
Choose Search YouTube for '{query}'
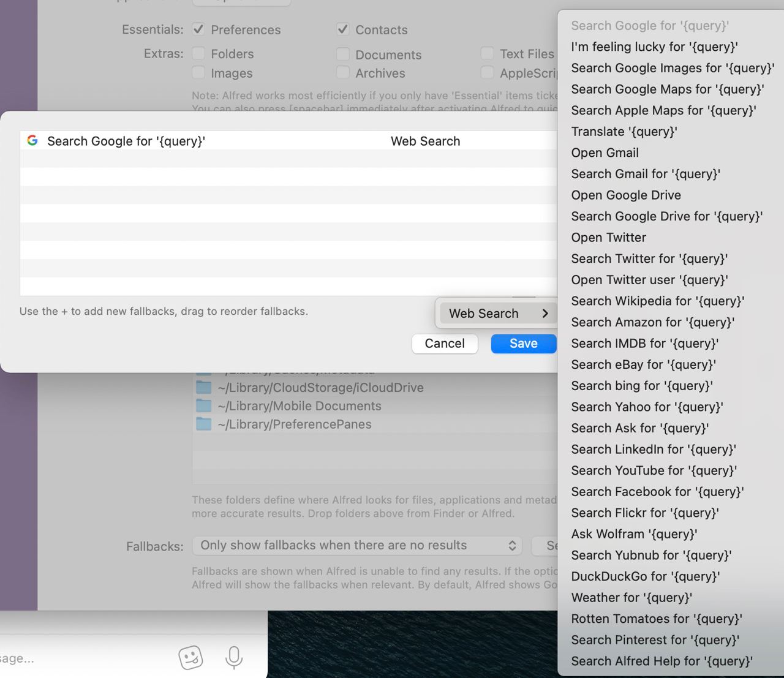click(x=671, y=470)
